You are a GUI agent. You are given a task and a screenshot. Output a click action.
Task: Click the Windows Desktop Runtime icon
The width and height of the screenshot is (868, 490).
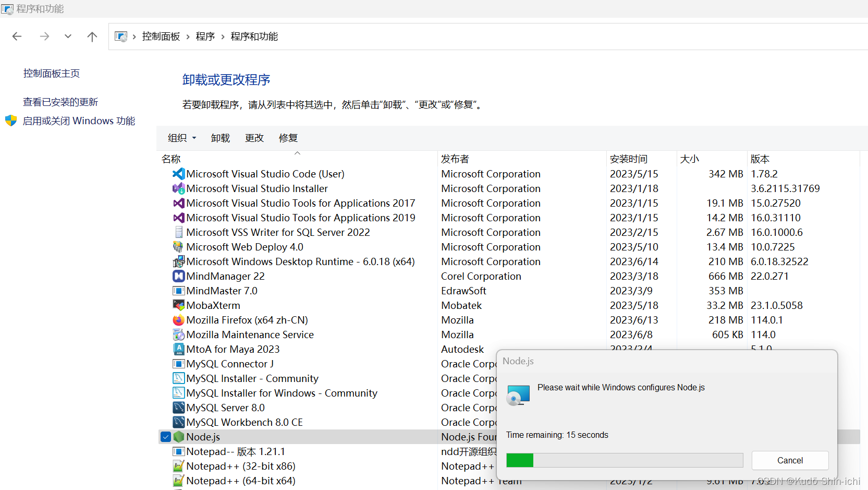(179, 261)
